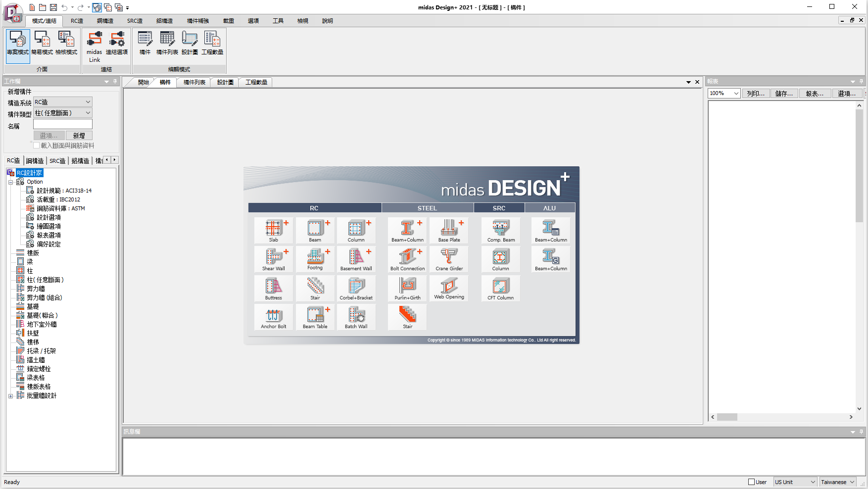
Task: Select the 剪力牆 (組合) tree item
Action: click(x=45, y=297)
